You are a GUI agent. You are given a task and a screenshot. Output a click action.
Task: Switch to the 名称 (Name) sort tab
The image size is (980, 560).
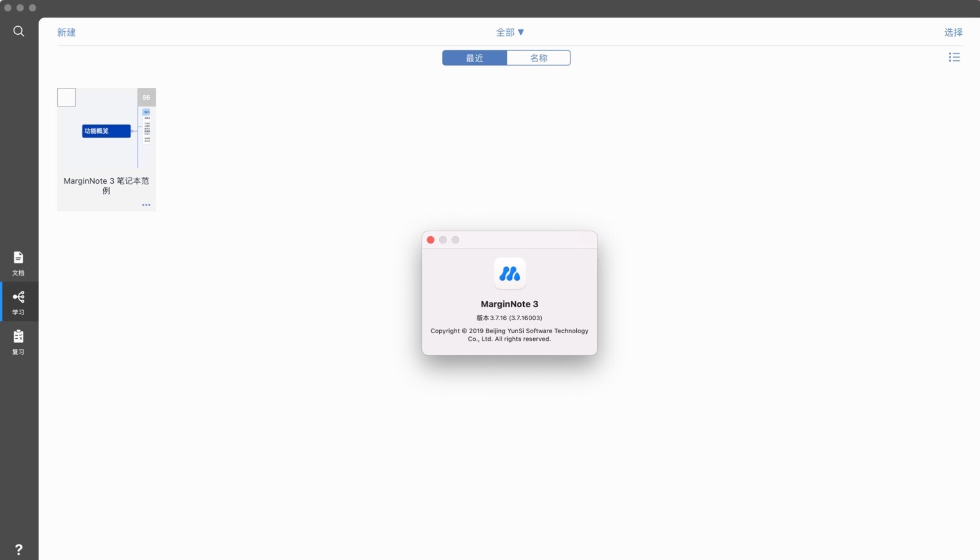pos(539,58)
